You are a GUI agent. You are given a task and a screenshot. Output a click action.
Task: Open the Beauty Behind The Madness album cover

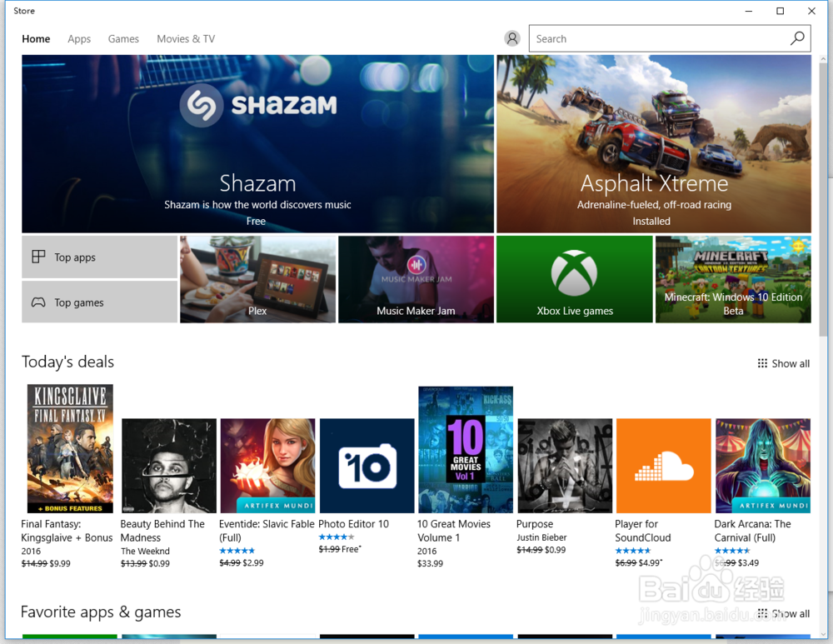click(x=169, y=466)
